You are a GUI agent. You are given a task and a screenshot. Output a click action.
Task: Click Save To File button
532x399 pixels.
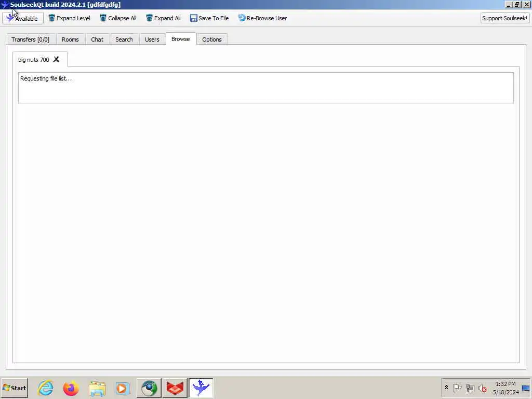(x=209, y=18)
